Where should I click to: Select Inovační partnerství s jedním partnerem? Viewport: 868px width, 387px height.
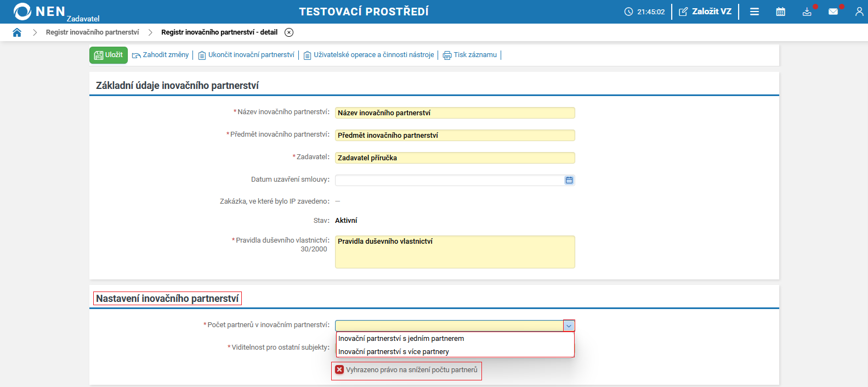(401, 339)
